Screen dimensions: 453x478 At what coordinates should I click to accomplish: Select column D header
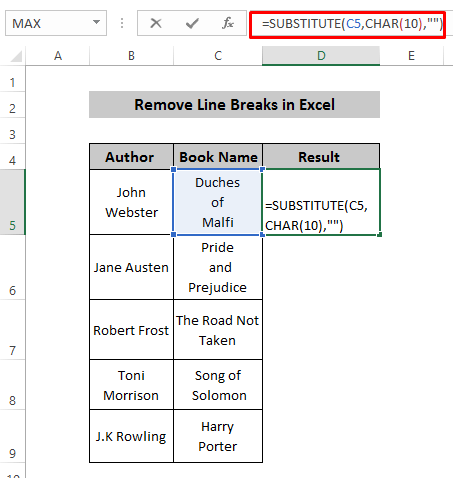pos(321,56)
